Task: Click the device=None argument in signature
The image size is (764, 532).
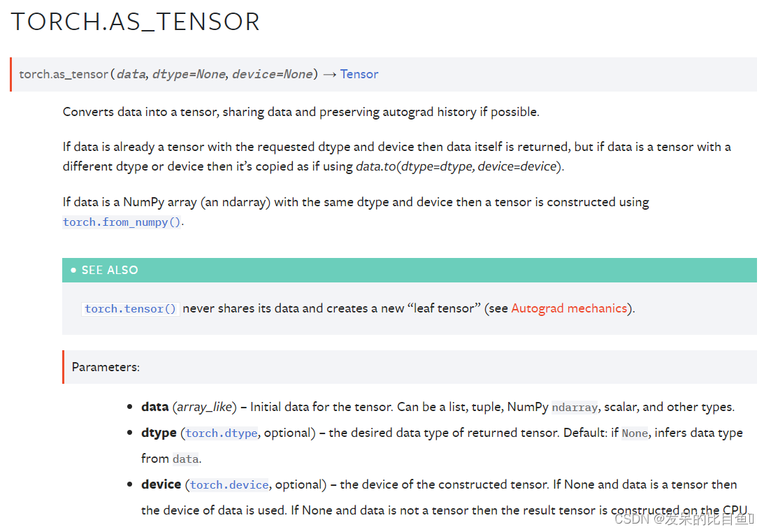Action: click(273, 74)
